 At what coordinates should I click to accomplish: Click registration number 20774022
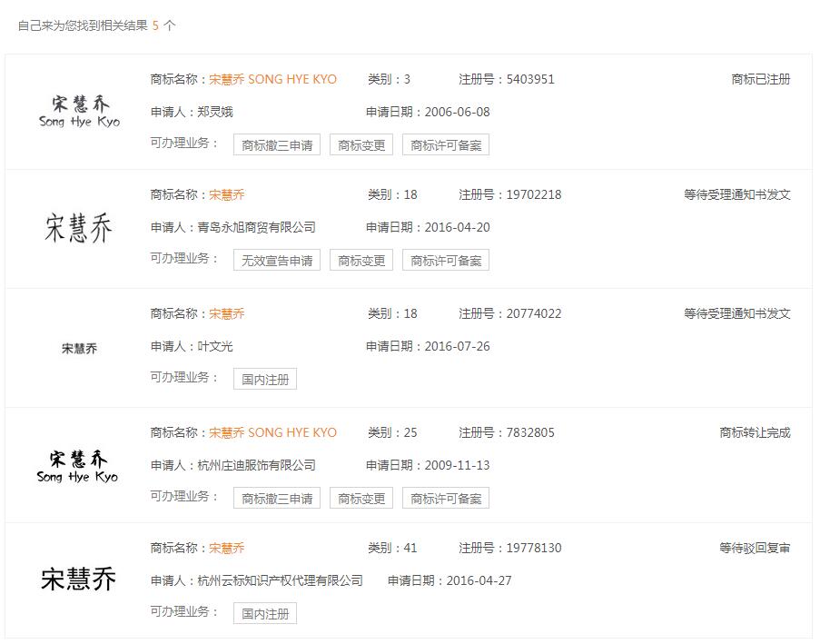pyautogui.click(x=534, y=313)
